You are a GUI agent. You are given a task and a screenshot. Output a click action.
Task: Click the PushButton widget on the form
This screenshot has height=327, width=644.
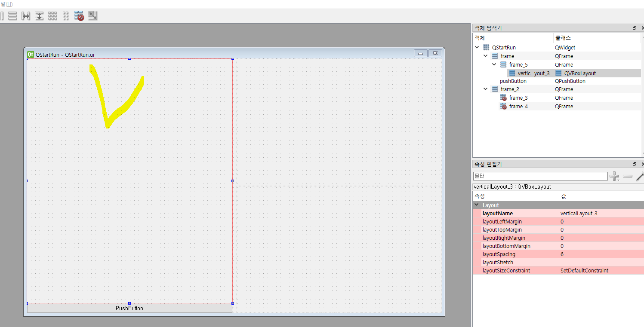coord(129,308)
